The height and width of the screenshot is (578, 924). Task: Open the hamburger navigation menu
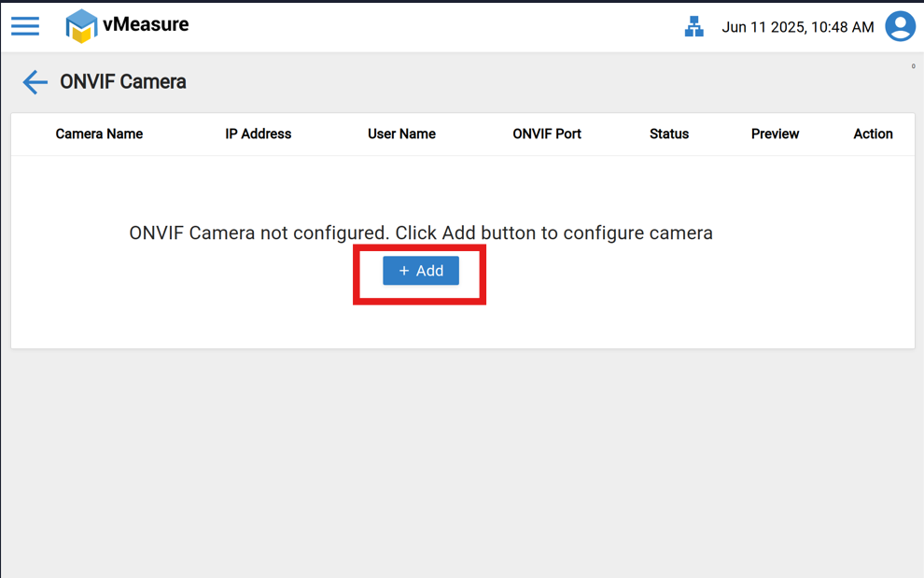(25, 26)
